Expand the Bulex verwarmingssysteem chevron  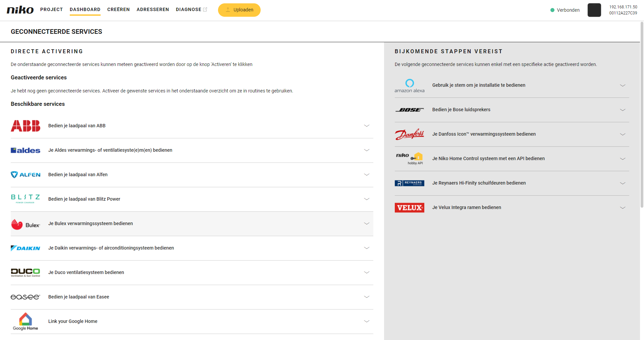click(367, 223)
